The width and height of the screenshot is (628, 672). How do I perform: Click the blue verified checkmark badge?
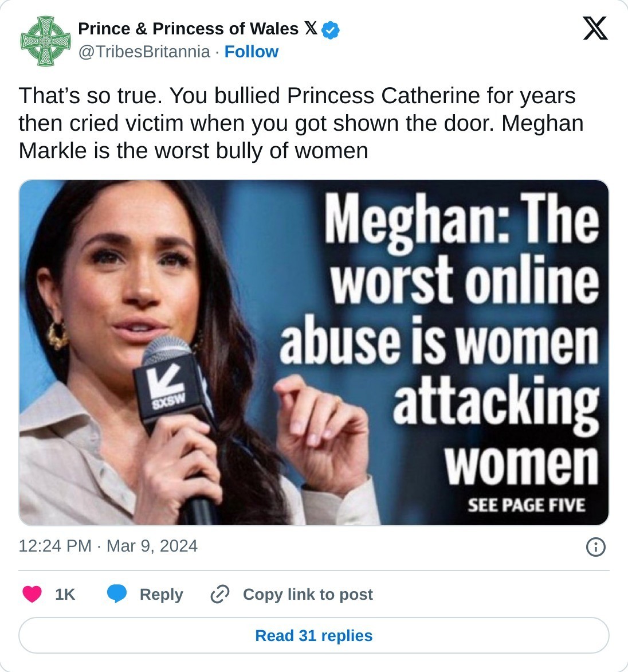tap(331, 30)
